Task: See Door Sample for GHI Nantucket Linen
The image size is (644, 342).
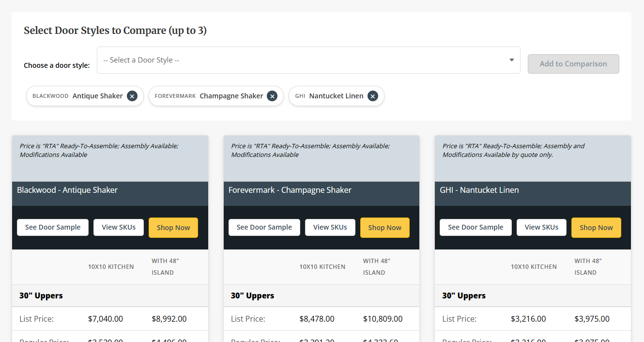Action: pyautogui.click(x=475, y=227)
